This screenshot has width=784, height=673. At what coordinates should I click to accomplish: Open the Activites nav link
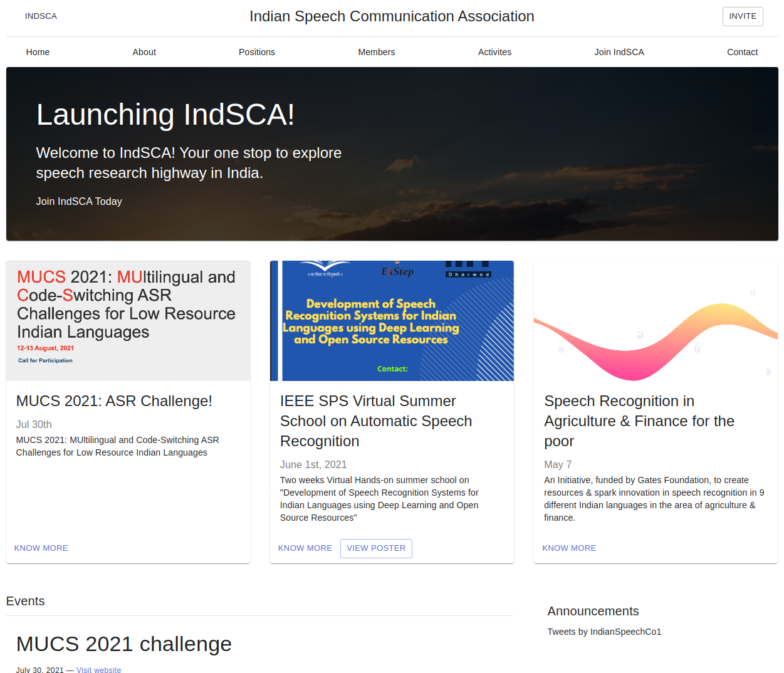coord(494,52)
